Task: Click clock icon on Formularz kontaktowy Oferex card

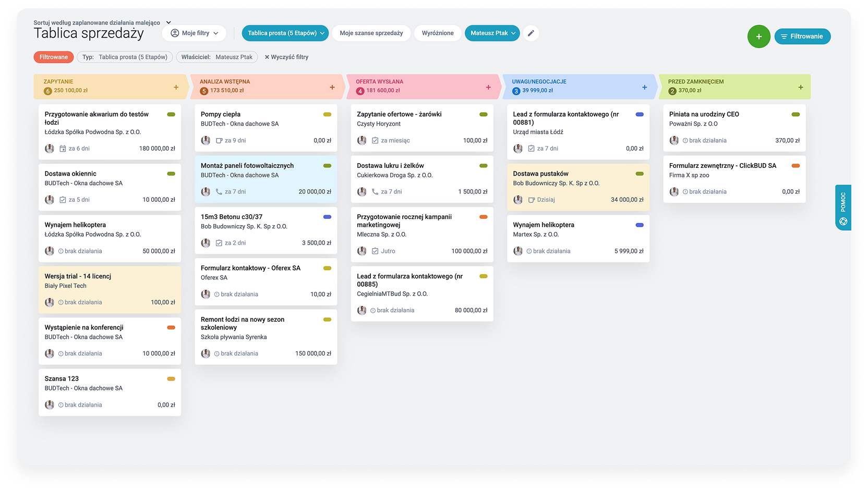Action: coord(217,295)
